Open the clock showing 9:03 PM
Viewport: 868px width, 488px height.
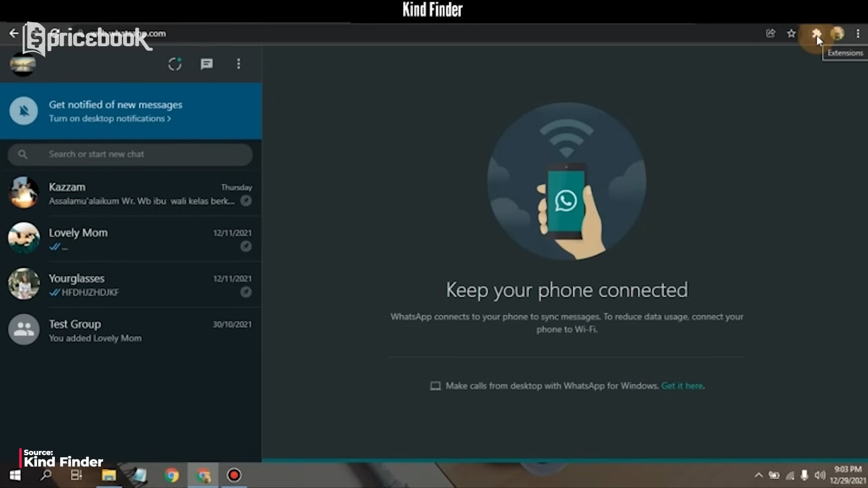(847, 475)
